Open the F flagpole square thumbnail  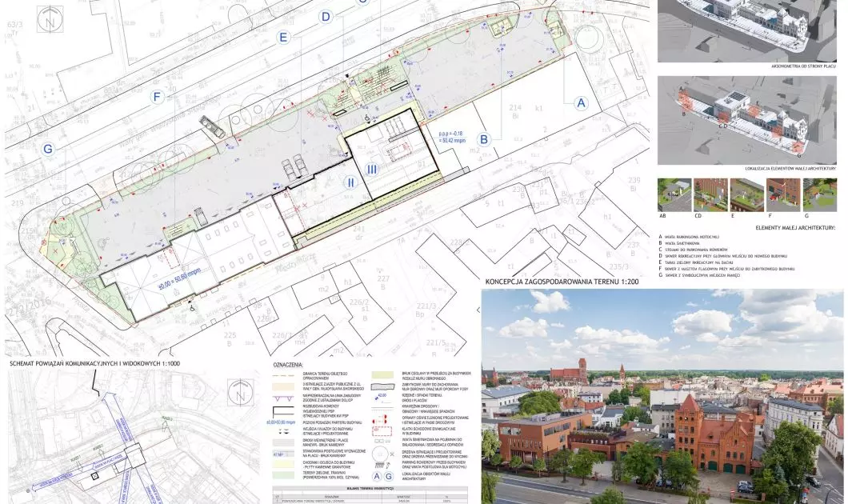783,194
